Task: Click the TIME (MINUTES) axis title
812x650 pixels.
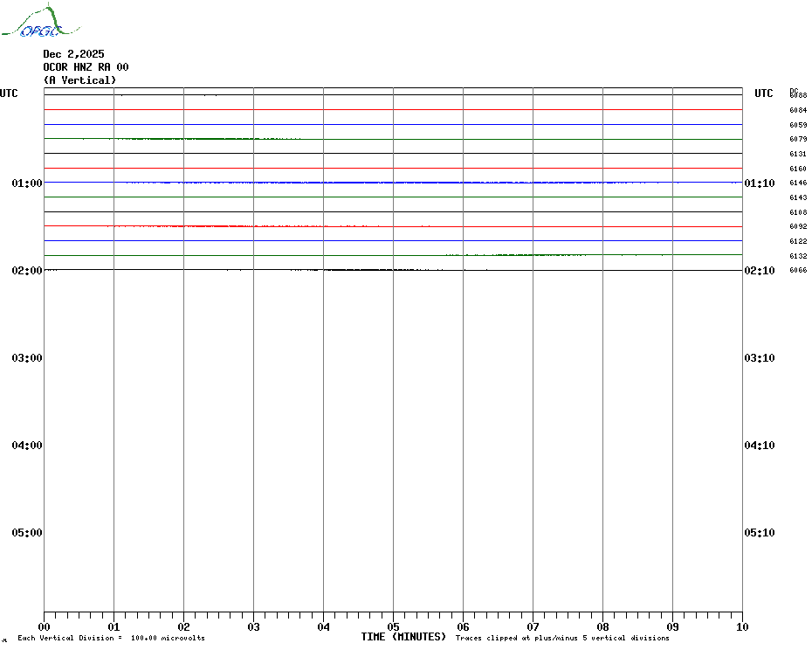Action: [403, 637]
